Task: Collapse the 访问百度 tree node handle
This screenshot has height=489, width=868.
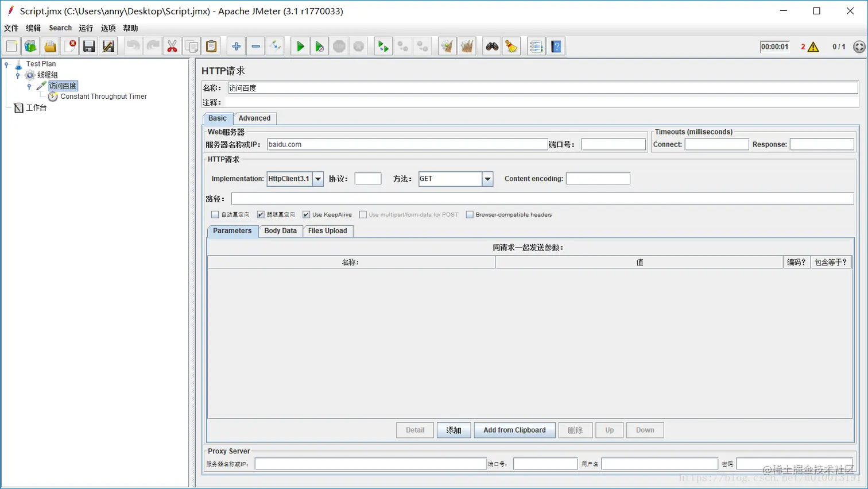Action: pyautogui.click(x=29, y=86)
